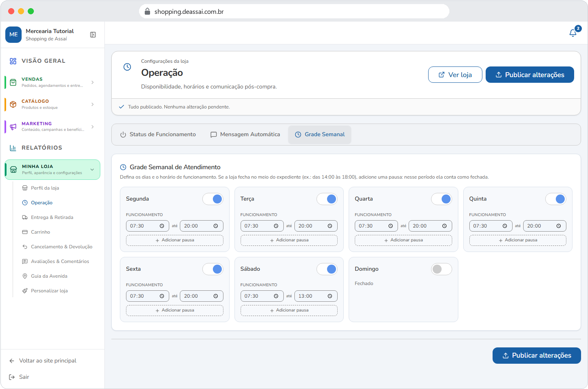The height and width of the screenshot is (389, 588).
Task: Toggle Quinta availability off
Action: [556, 199]
